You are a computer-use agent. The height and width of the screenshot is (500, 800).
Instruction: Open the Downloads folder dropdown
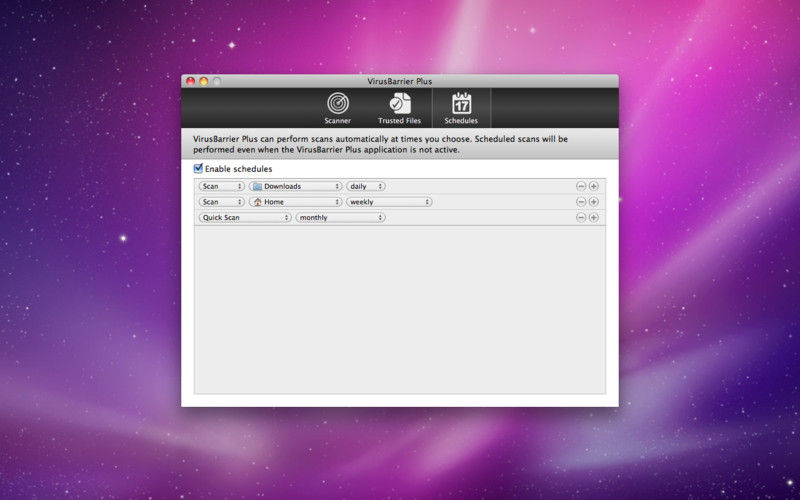[x=295, y=186]
